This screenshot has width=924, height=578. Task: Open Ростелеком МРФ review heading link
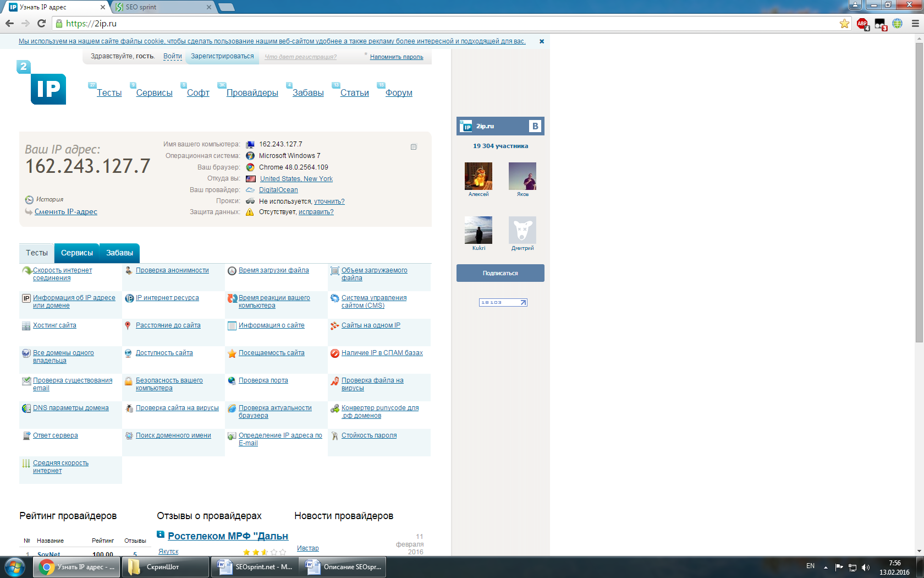[228, 536]
